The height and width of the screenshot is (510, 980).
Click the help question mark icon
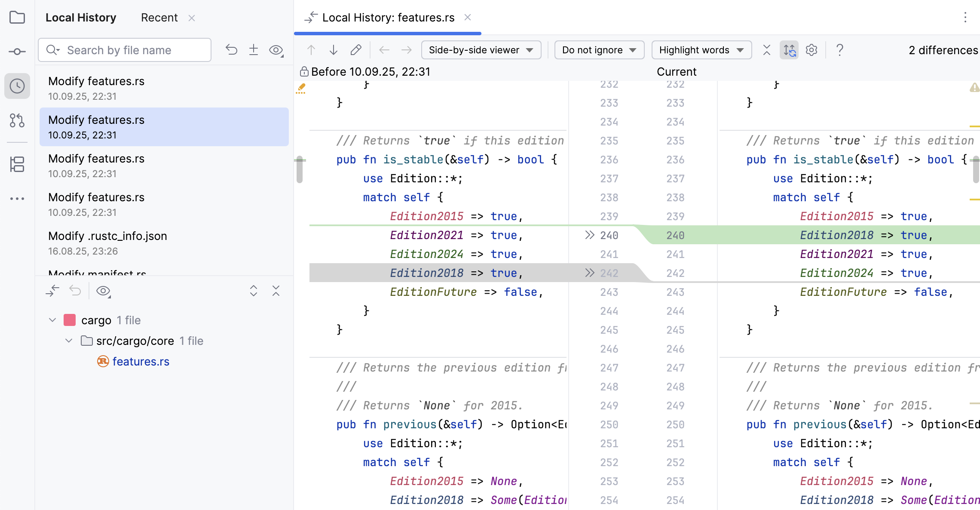coord(839,50)
